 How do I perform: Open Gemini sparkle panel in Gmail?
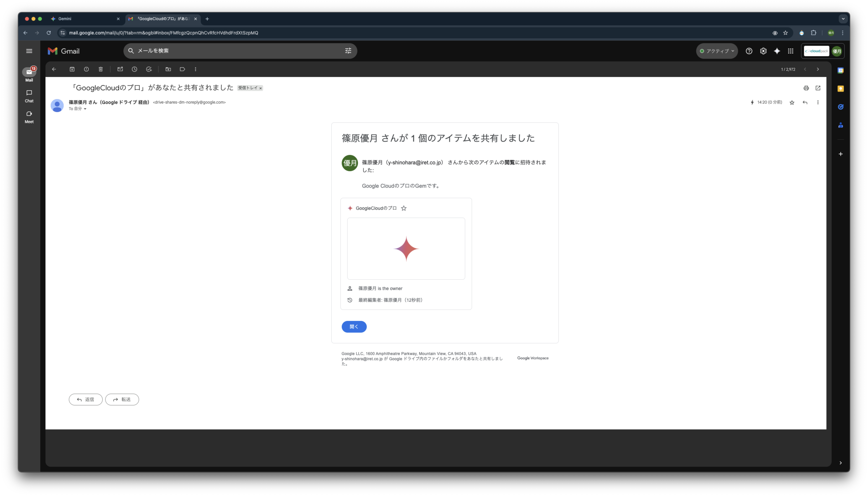[777, 51]
